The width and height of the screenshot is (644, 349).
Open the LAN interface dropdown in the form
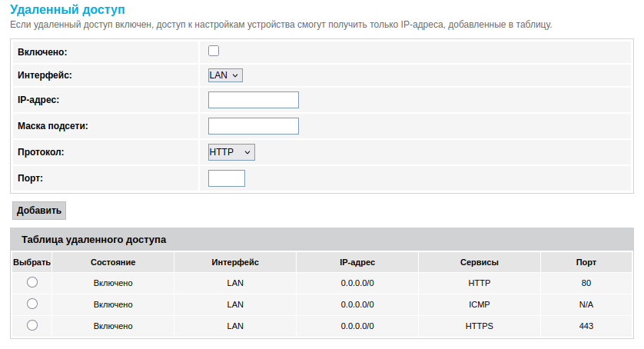pos(225,75)
